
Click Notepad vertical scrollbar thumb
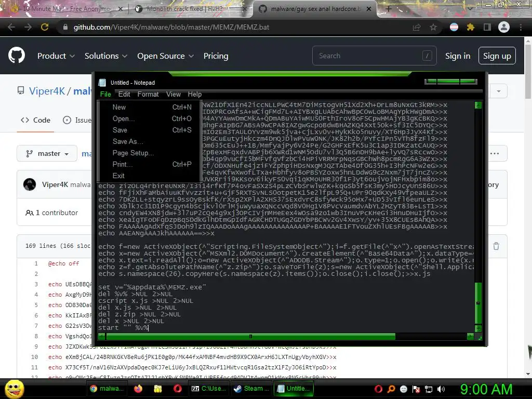tap(478, 303)
